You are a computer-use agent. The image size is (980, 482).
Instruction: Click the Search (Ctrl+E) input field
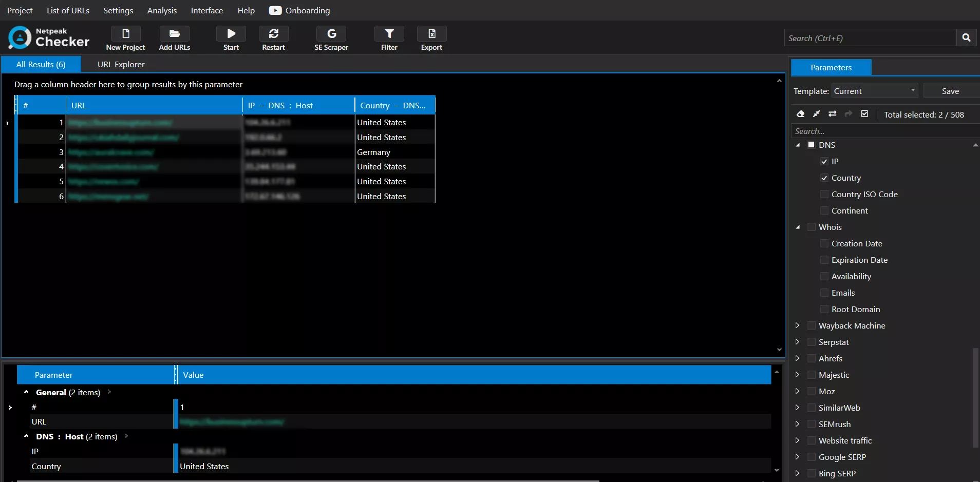[870, 37]
